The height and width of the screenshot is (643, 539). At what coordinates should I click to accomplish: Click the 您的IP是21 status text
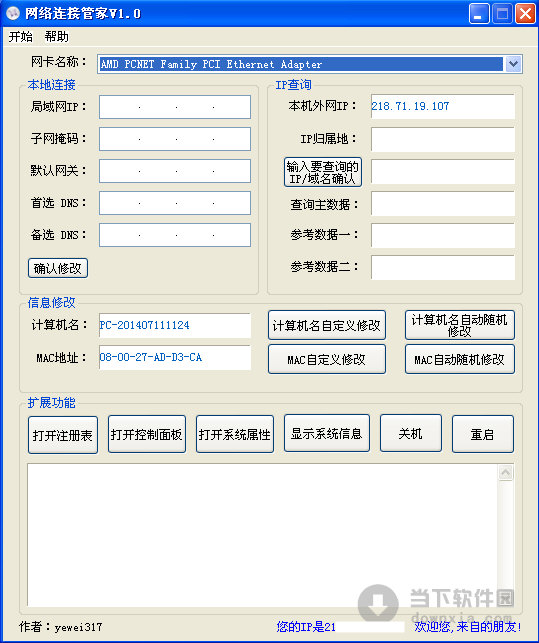coord(306,627)
